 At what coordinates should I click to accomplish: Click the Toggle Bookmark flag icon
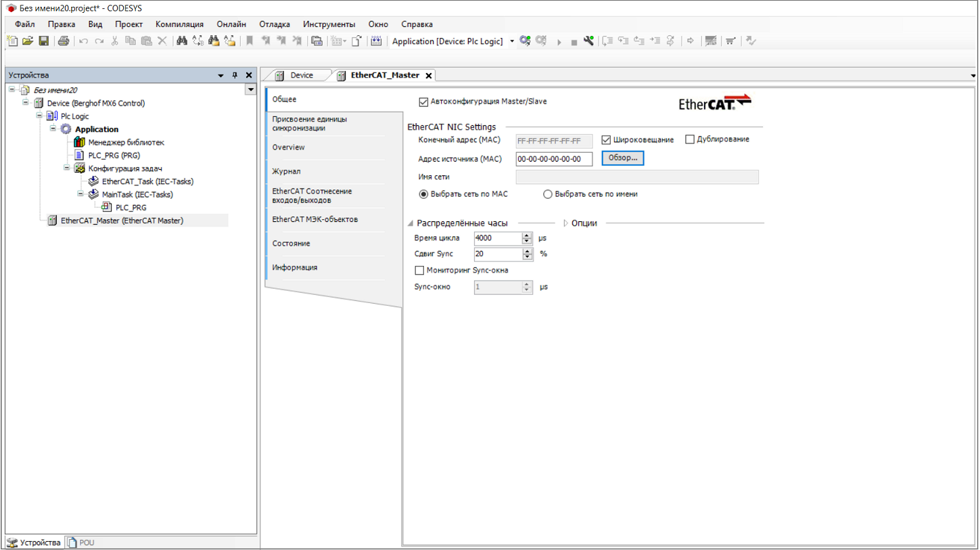coord(249,41)
